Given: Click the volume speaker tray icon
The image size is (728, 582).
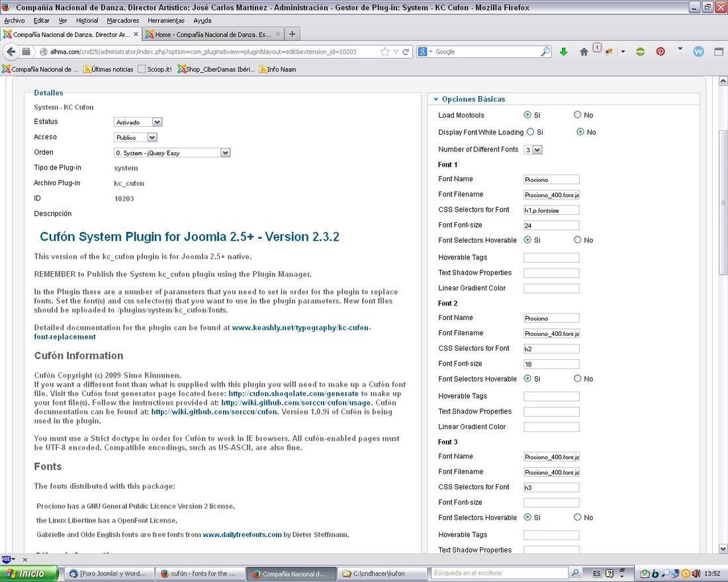Looking at the screenshot, I should 695,573.
